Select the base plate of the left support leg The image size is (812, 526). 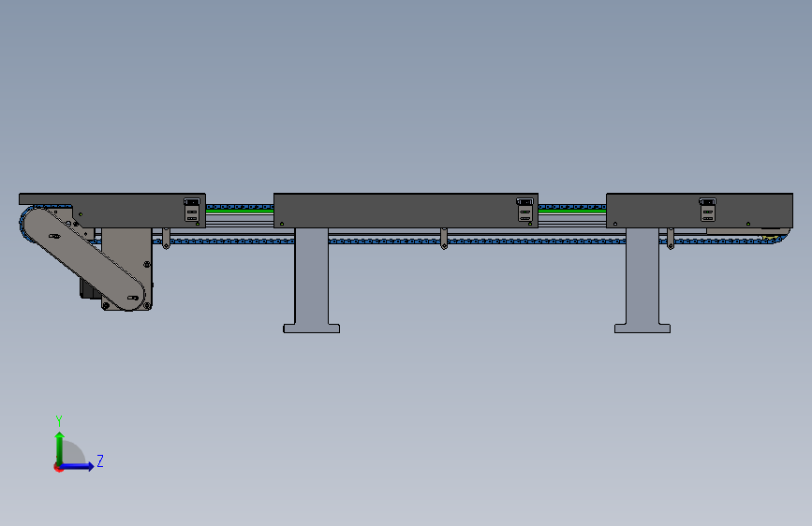coord(311,329)
